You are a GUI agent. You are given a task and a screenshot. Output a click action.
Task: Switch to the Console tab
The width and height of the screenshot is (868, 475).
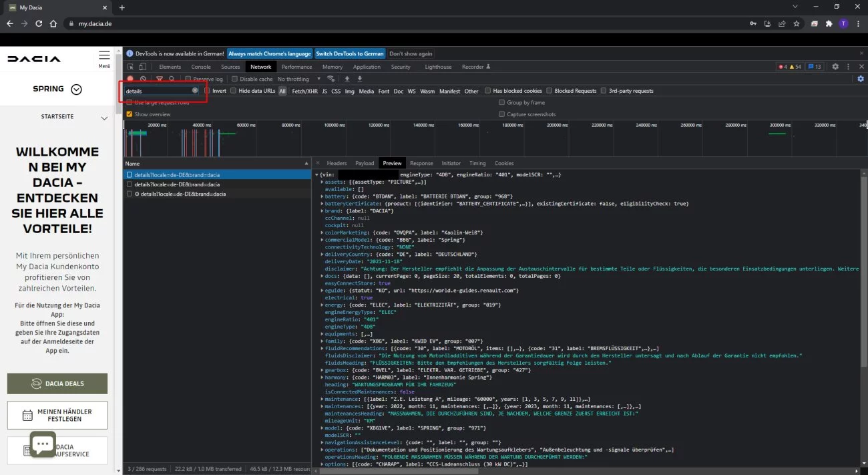(201, 67)
